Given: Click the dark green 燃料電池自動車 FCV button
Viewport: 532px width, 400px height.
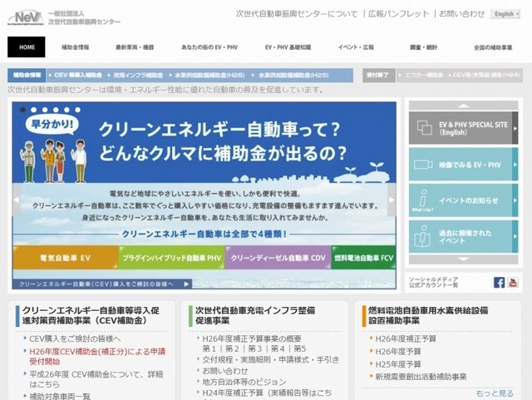Looking at the screenshot, I should tap(364, 258).
